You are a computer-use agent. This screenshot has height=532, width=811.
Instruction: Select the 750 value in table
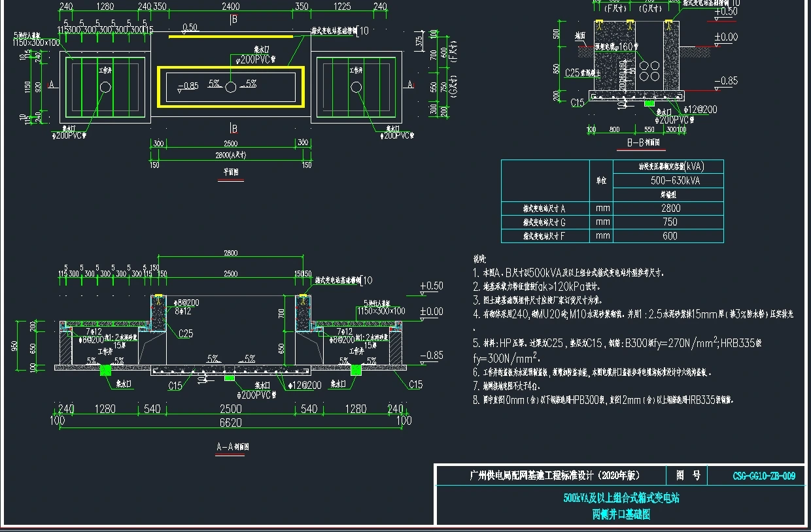670,222
